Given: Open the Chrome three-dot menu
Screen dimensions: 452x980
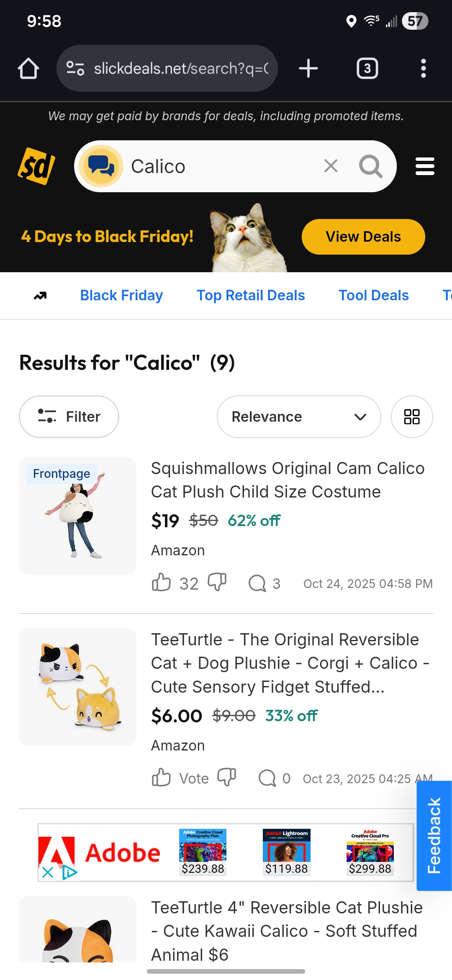Looking at the screenshot, I should click(x=423, y=68).
